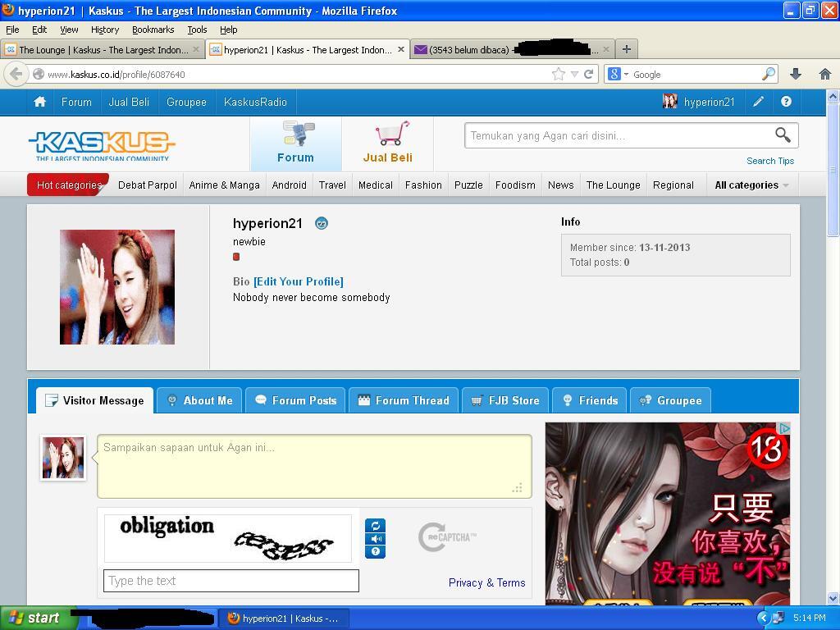Click Forum link in blue navbar
840x630 pixels.
point(76,102)
